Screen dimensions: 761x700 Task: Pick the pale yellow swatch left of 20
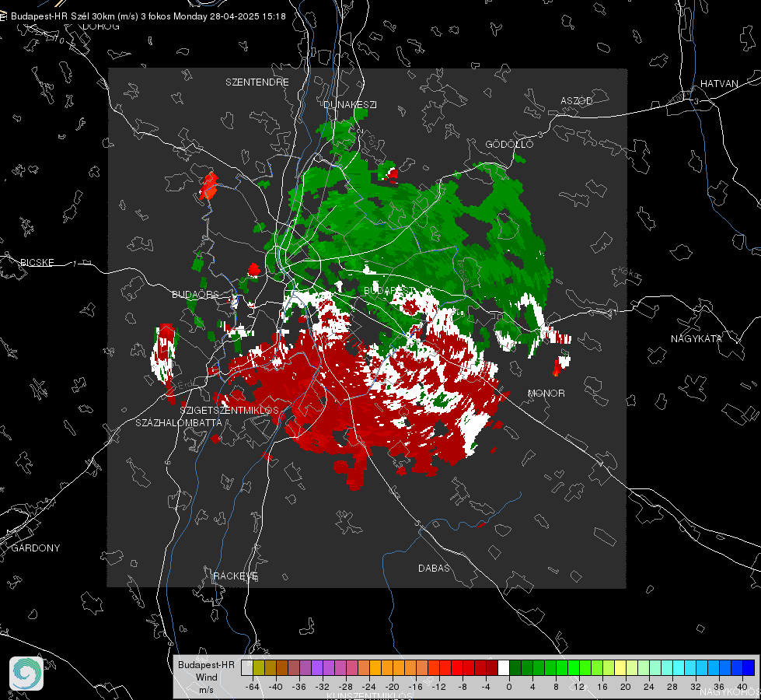point(620,667)
